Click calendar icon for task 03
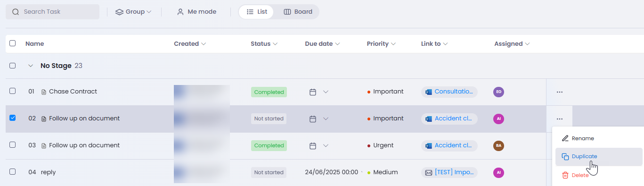This screenshot has height=186, width=644. point(312,145)
